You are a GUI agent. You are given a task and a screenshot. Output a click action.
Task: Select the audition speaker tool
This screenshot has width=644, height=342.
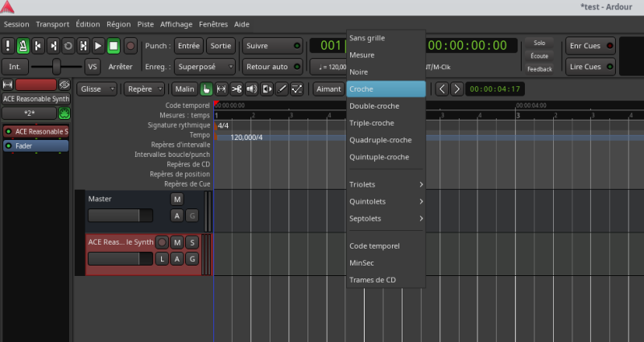[x=252, y=89]
